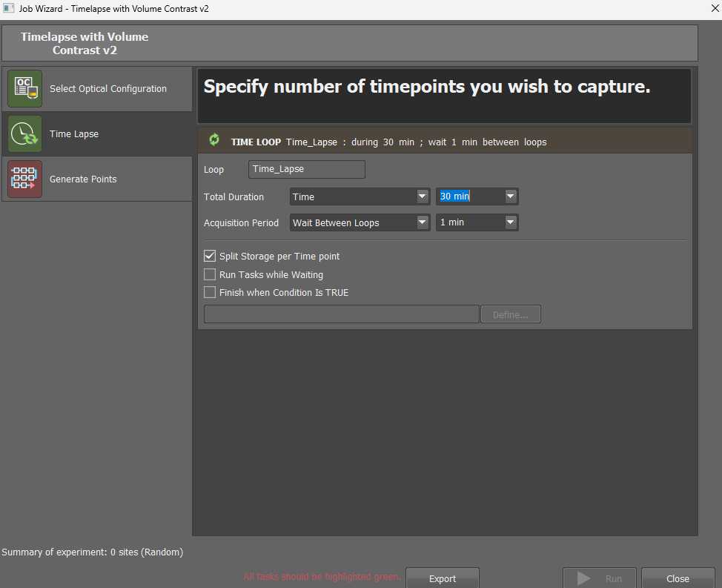The height and width of the screenshot is (588, 722).
Task: Enable Finish when Condition Is TRUE
Action: coord(209,292)
